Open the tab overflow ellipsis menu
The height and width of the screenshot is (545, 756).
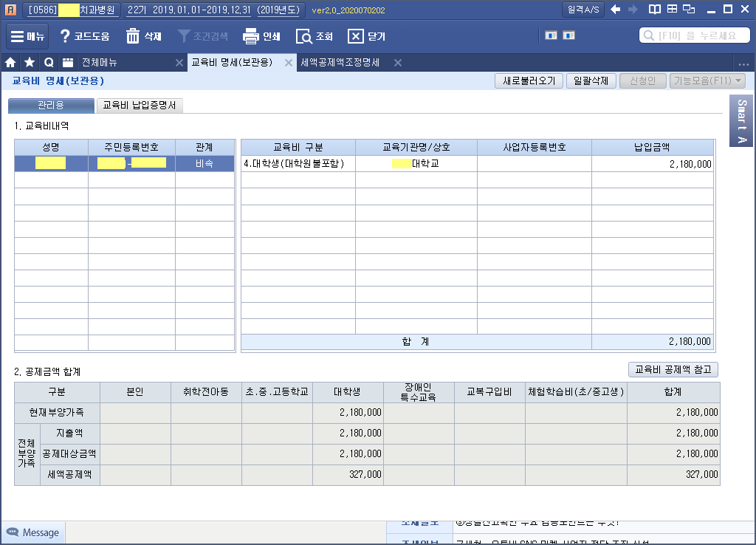coord(743,63)
